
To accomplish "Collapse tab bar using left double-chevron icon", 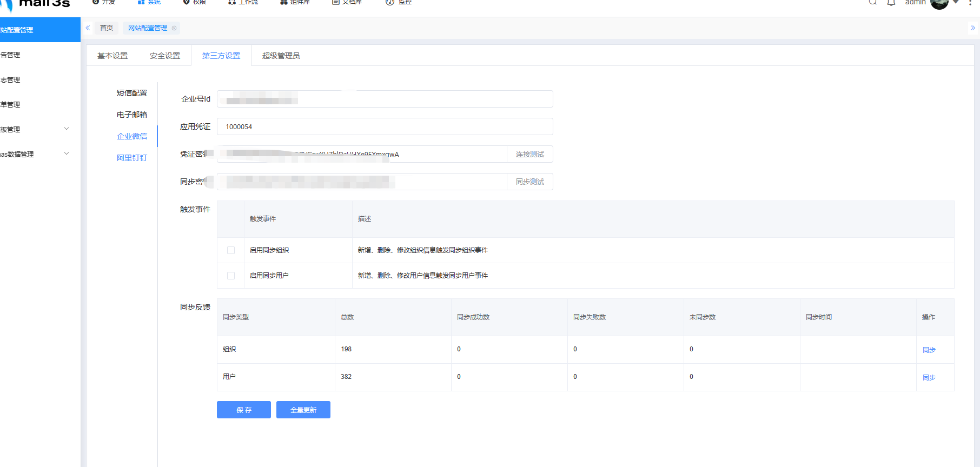I will tap(88, 28).
